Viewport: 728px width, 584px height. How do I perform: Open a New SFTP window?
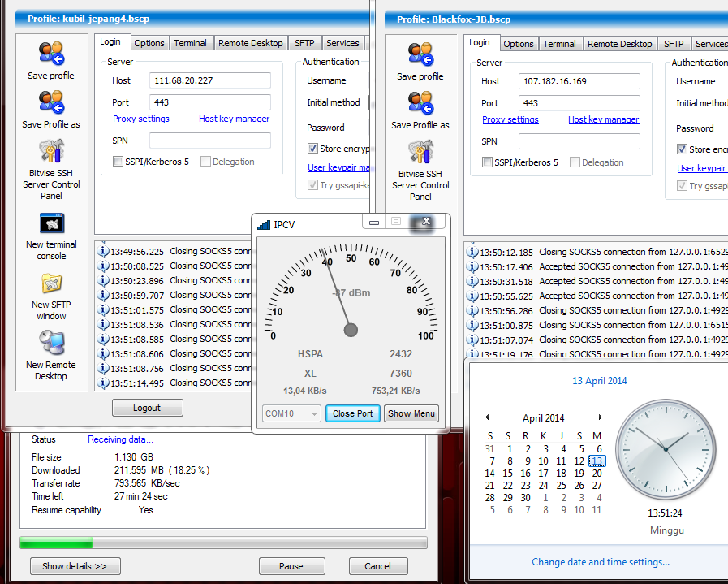[x=50, y=294]
